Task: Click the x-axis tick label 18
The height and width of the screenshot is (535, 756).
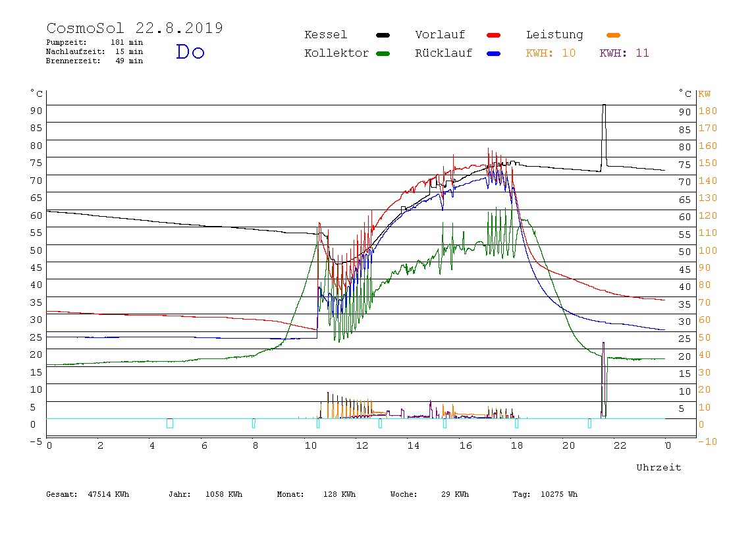Action: [517, 446]
